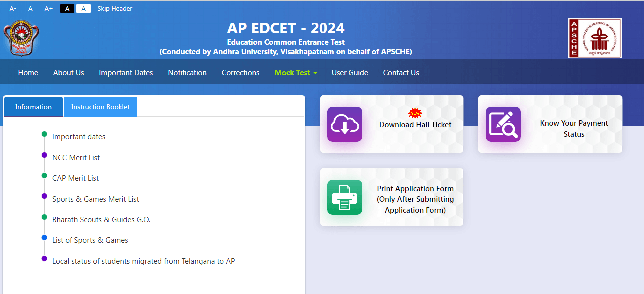Reset font size with plain A button
644x294 pixels.
30,8
